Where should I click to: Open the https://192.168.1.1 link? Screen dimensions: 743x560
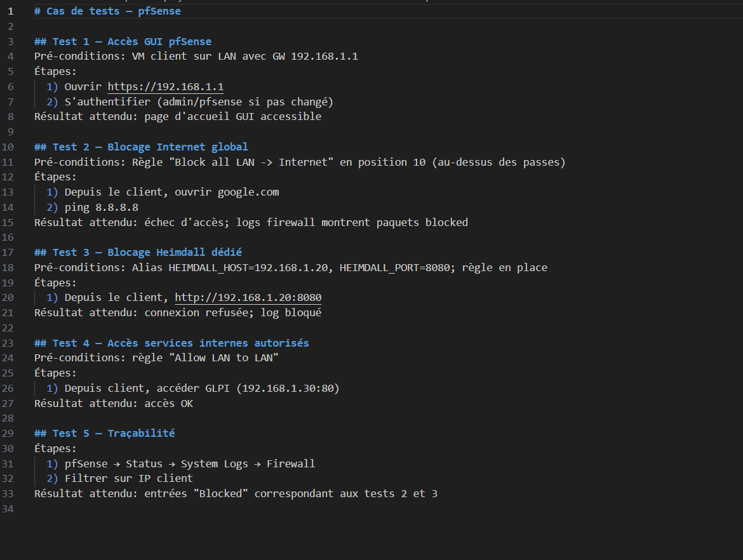tap(165, 87)
